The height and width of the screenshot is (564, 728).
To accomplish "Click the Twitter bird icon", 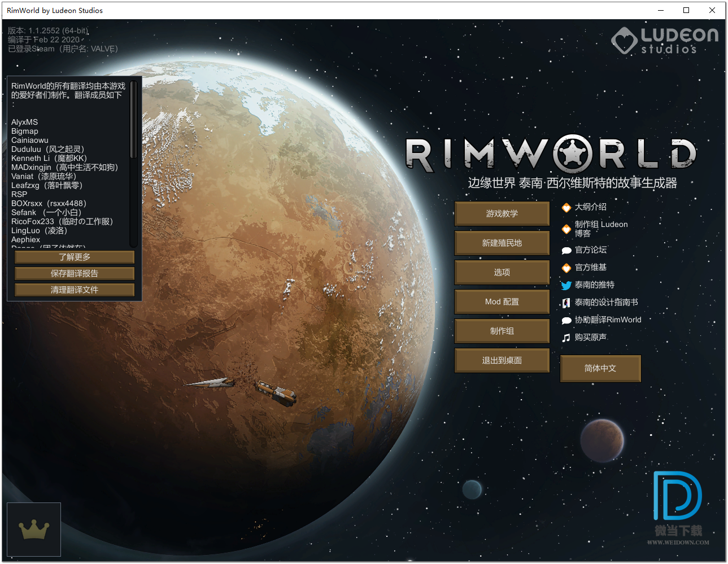I will pos(566,285).
